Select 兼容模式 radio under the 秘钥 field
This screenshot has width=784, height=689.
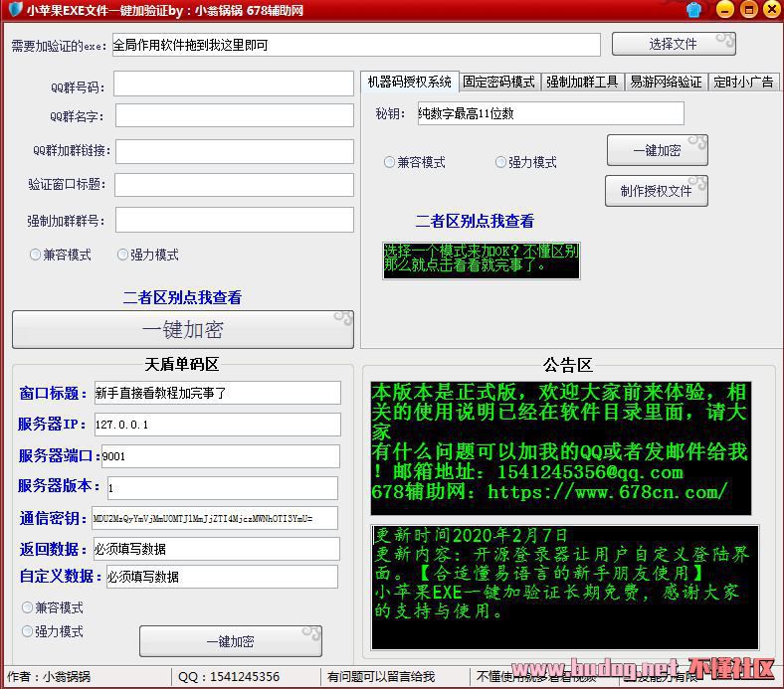(390, 162)
